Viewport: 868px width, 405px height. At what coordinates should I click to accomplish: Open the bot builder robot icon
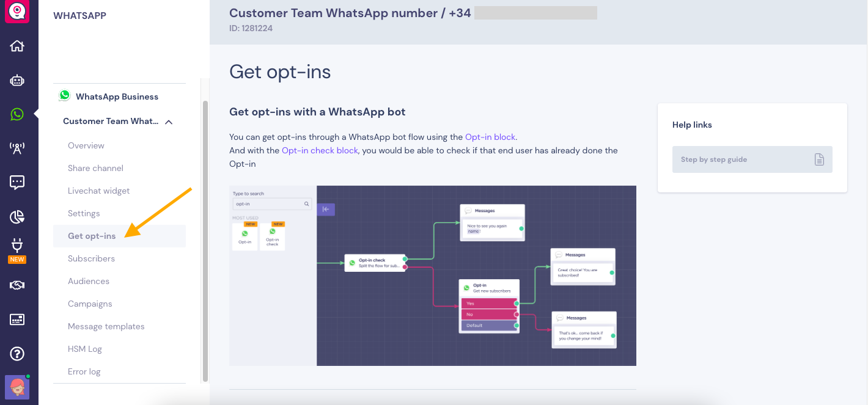[x=17, y=80]
